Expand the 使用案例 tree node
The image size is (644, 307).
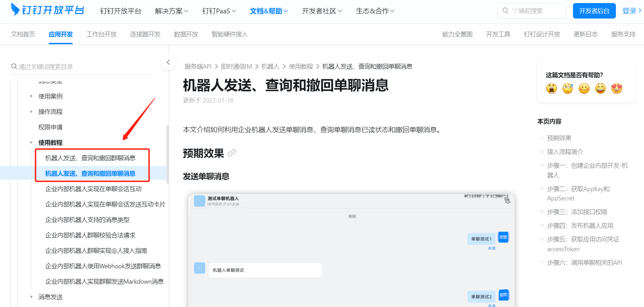[x=32, y=96]
